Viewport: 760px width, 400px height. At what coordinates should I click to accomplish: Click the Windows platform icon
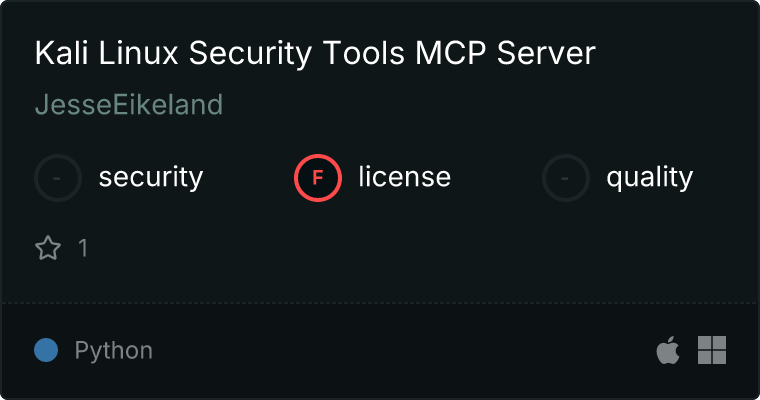(712, 350)
